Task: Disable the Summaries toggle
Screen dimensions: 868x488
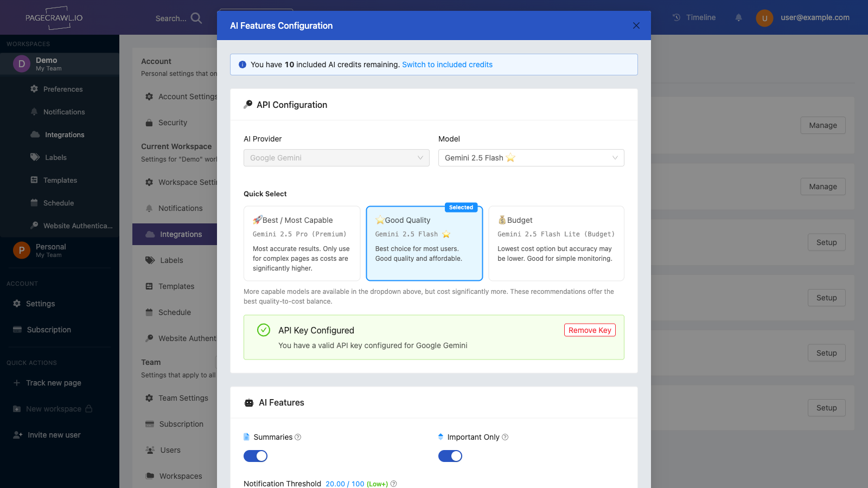Action: pyautogui.click(x=256, y=456)
